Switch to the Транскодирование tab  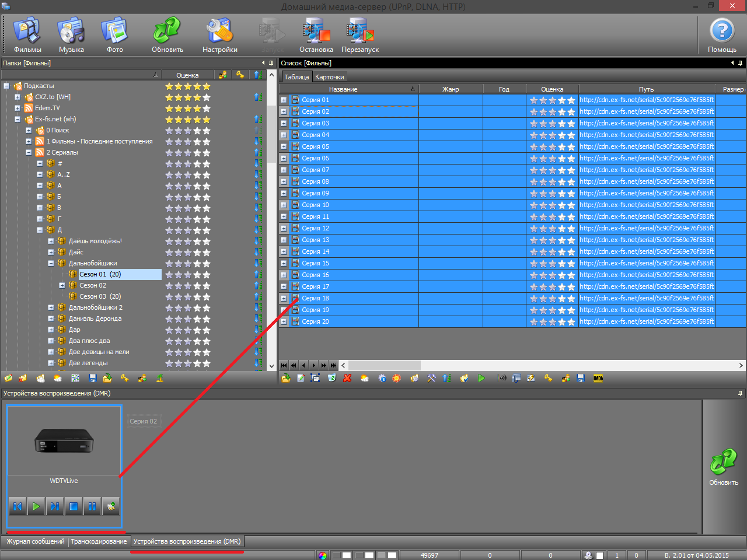[x=99, y=541]
